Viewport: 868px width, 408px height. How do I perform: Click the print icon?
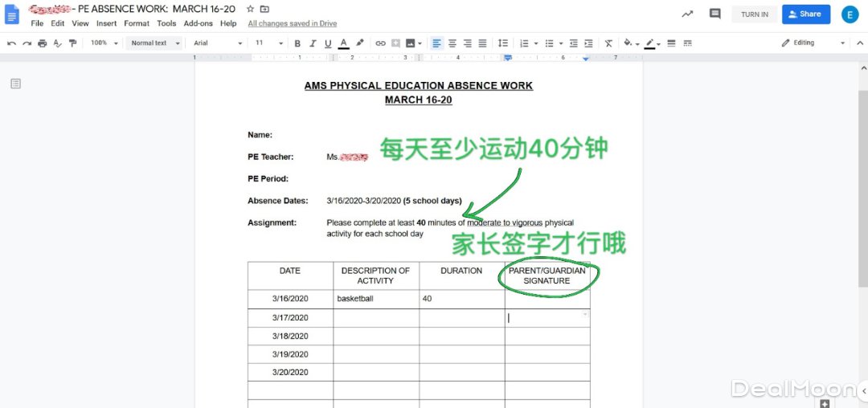click(x=42, y=43)
